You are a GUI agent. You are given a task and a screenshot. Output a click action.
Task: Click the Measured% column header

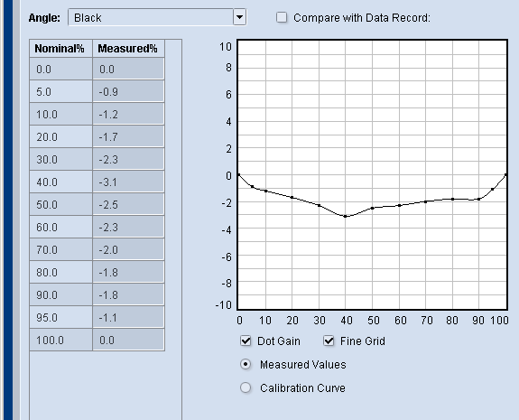click(128, 49)
